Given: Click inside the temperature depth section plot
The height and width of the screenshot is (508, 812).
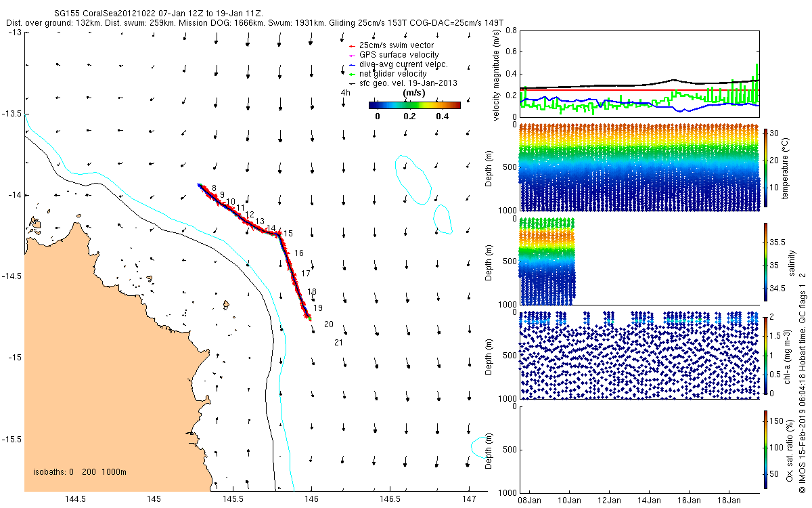Looking at the screenshot, I should click(639, 167).
